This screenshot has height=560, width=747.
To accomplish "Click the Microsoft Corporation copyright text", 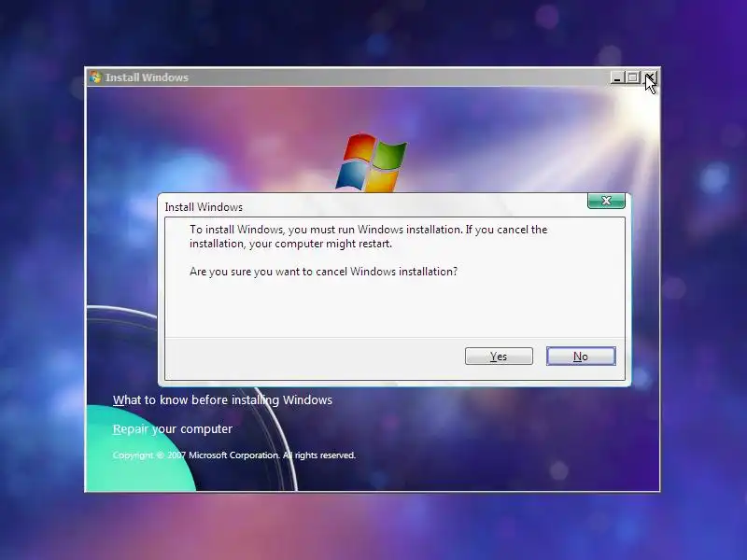I will [x=234, y=455].
